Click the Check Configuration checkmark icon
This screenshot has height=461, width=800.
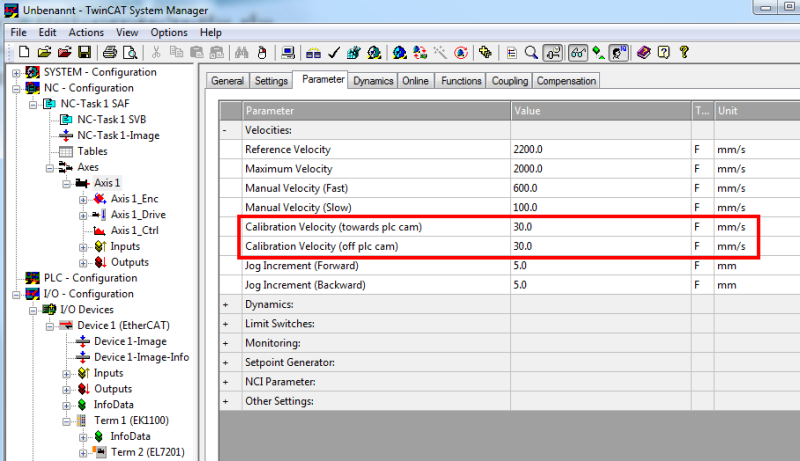point(334,52)
